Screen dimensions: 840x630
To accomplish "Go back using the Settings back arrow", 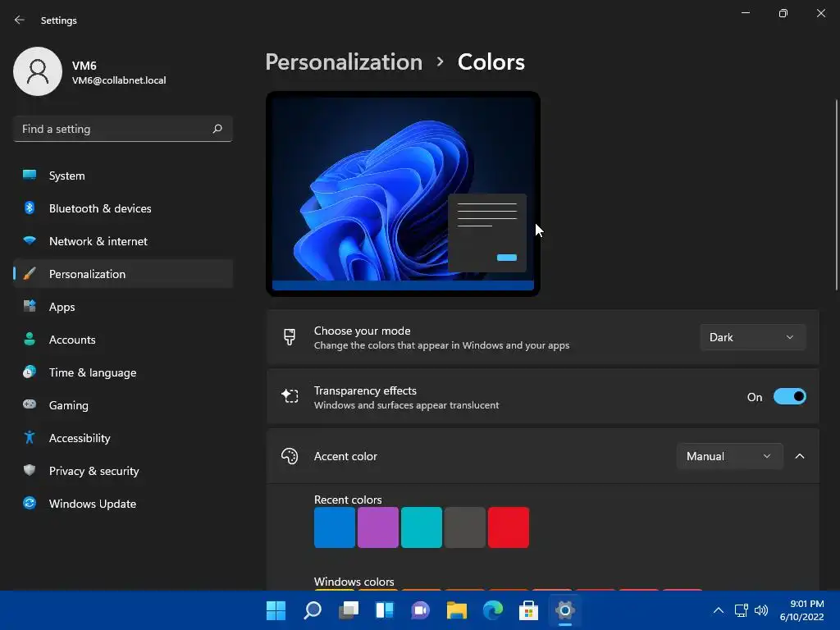I will [20, 20].
